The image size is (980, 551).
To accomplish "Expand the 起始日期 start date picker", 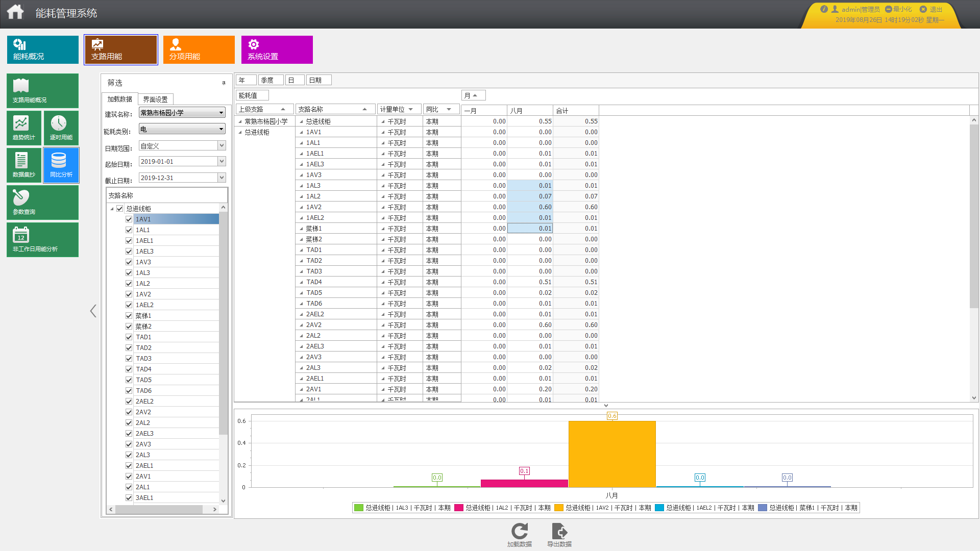I will 222,162.
